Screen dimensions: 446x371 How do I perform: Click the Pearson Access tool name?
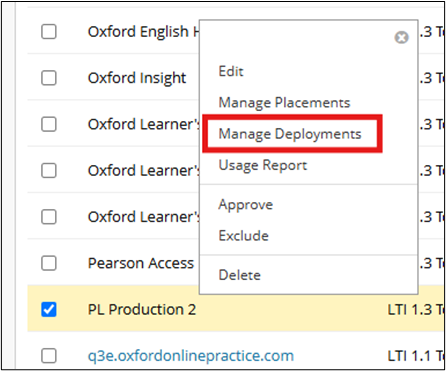point(141,263)
